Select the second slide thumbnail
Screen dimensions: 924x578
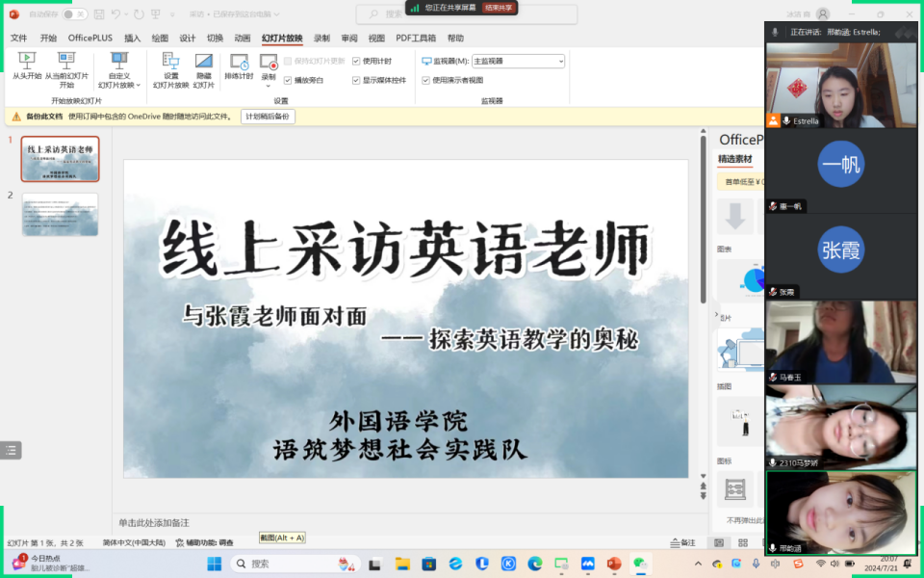[60, 214]
